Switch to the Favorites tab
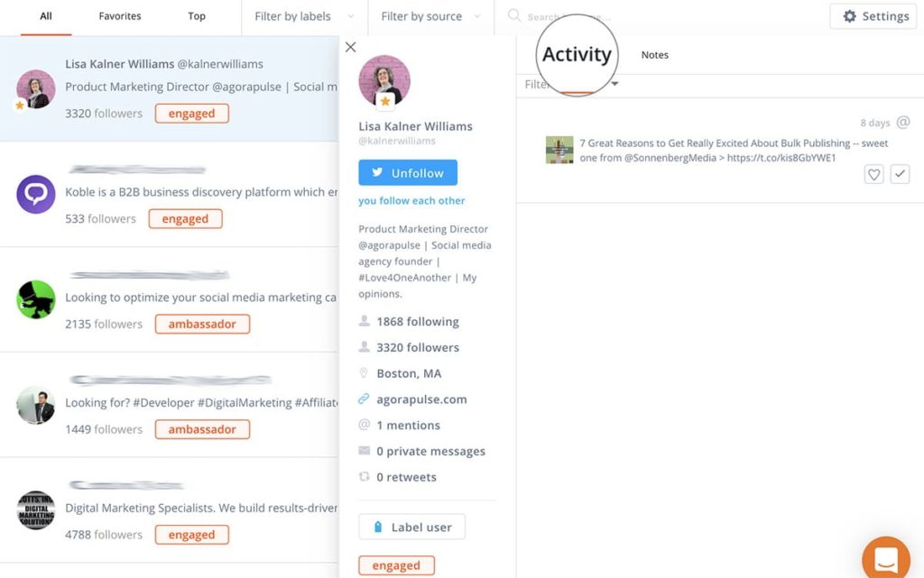 tap(120, 16)
